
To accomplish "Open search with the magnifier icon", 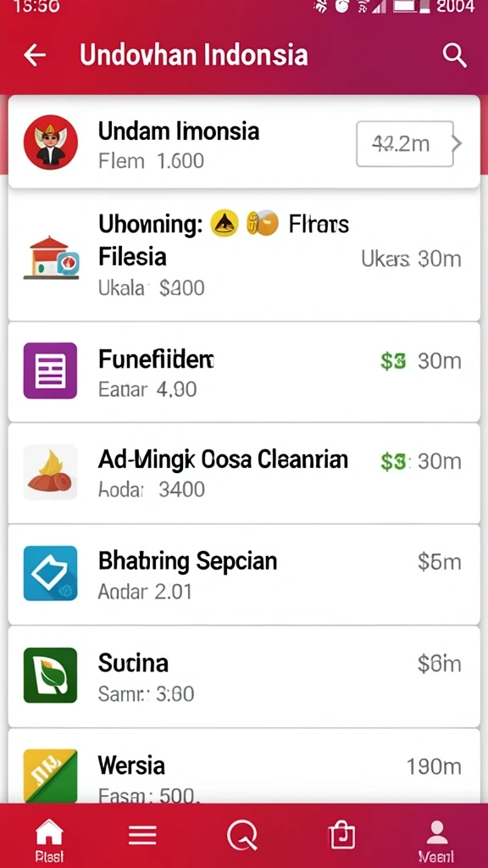I will [454, 55].
